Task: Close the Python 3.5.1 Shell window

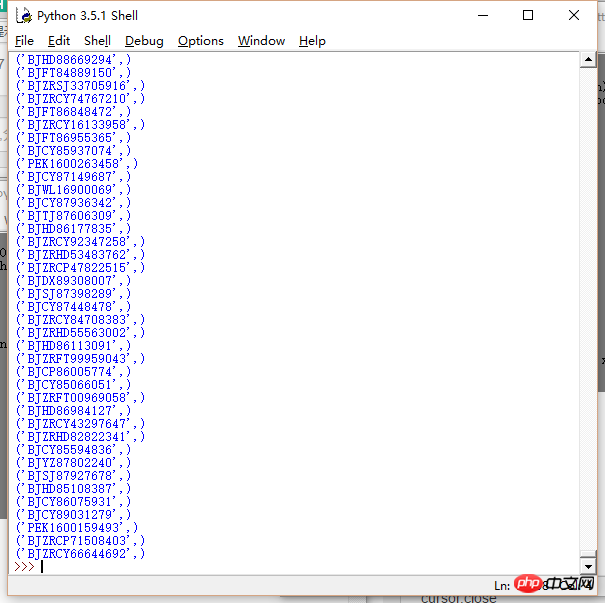Action: [x=574, y=15]
